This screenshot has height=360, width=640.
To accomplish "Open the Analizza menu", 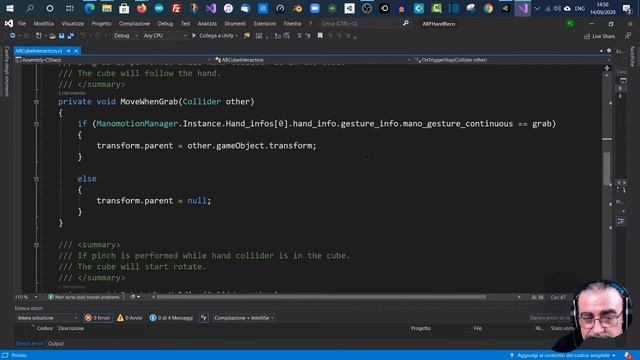I will 207,24.
